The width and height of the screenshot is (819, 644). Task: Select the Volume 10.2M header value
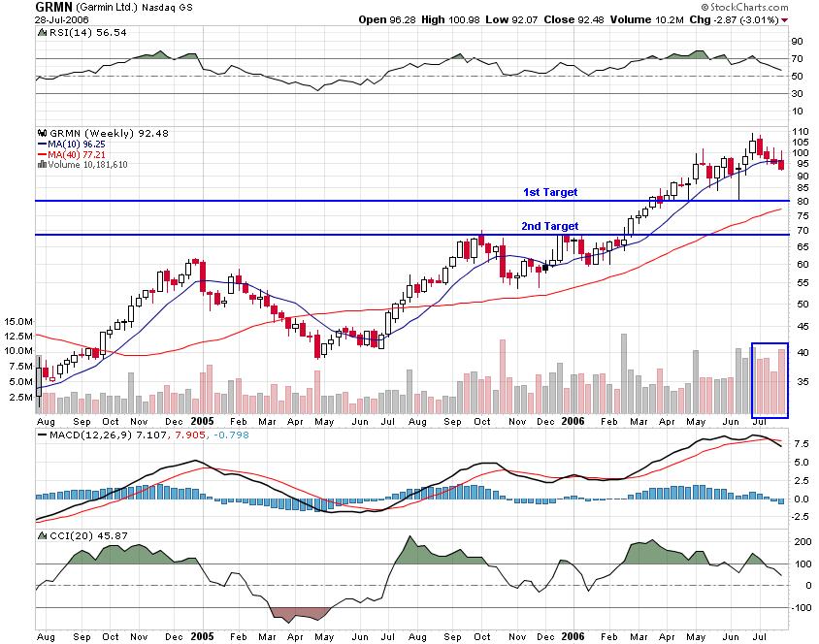pos(646,19)
